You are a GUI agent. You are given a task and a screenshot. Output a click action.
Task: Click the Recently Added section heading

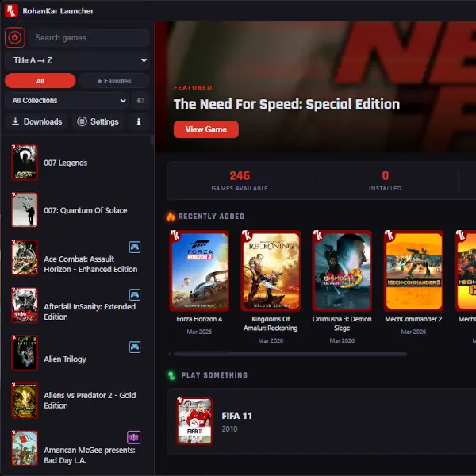(x=211, y=217)
